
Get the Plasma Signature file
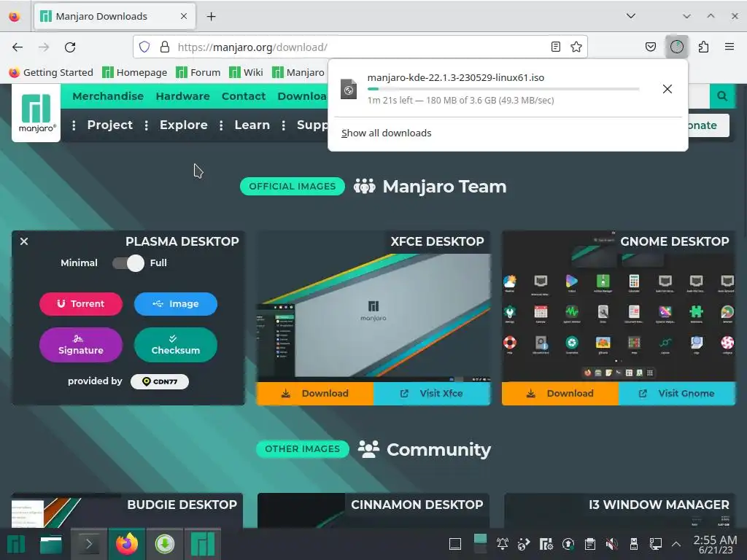pyautogui.click(x=81, y=345)
